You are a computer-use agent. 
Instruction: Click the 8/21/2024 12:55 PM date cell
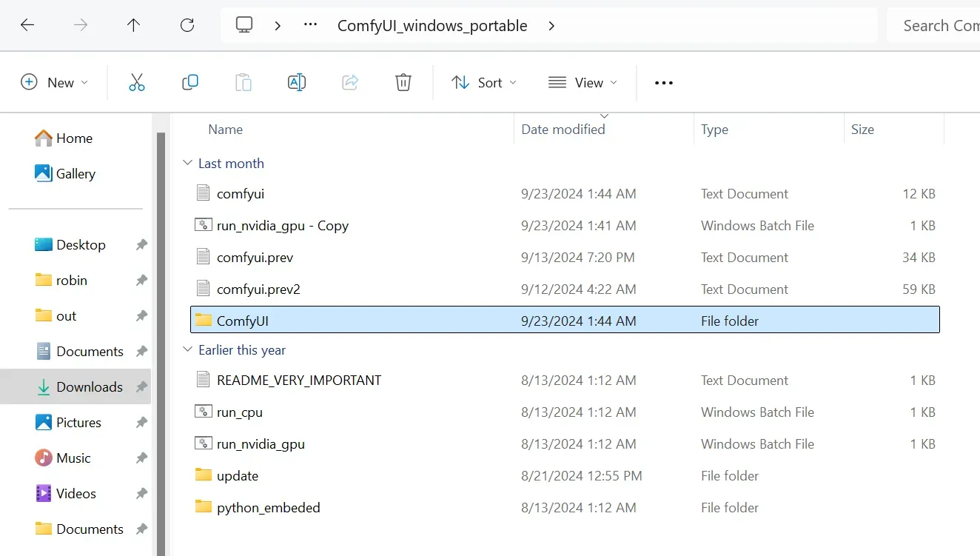[x=582, y=476]
